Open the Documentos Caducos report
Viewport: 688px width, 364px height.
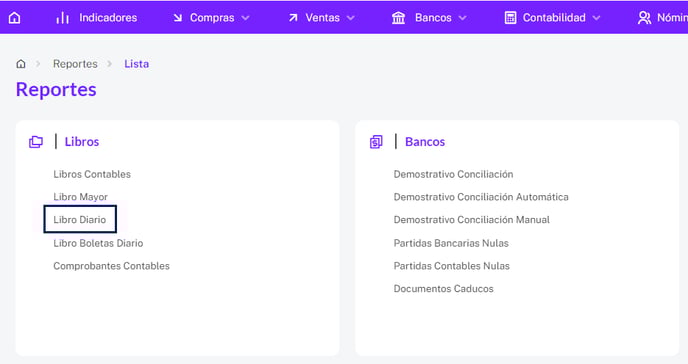(x=444, y=289)
